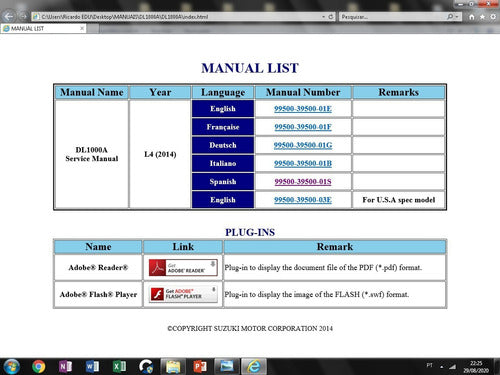This screenshot has height=375, width=500.
Task: Click the Adobe® Reader® name cell
Action: tap(98, 268)
